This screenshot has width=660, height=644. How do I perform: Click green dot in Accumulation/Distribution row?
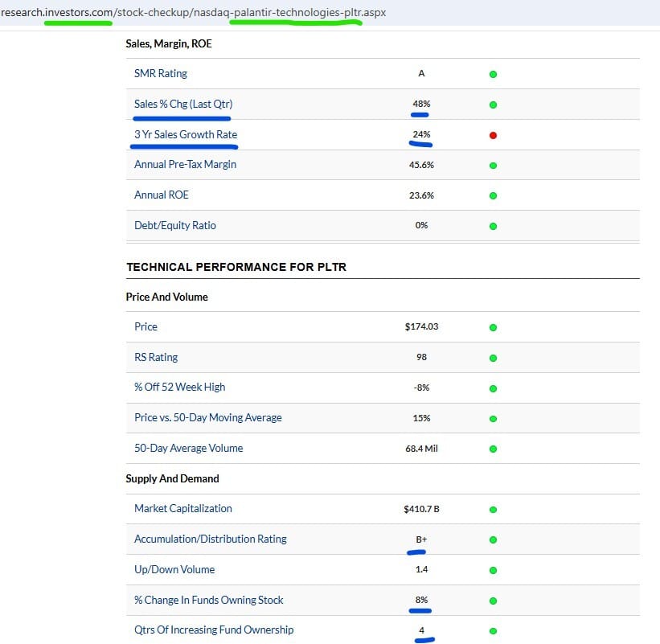coord(493,539)
